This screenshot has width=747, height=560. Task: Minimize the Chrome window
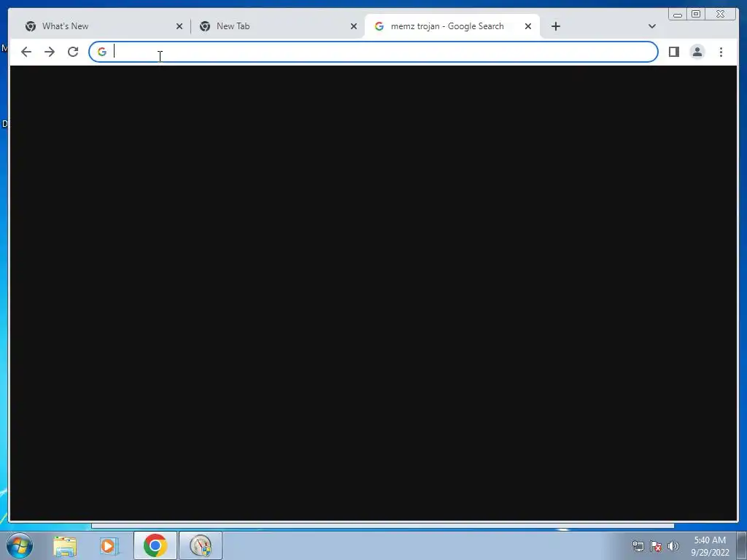[x=677, y=15]
